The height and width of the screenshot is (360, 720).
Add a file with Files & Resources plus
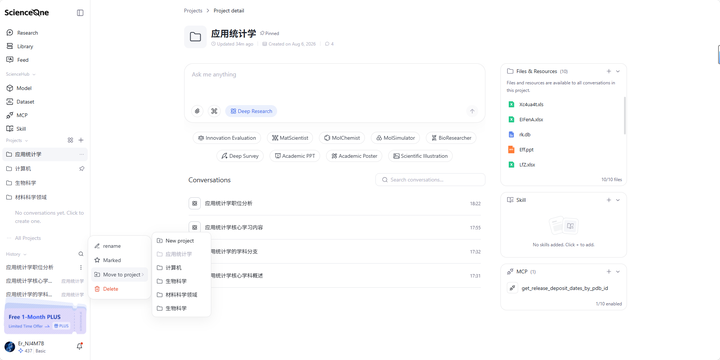coord(609,71)
